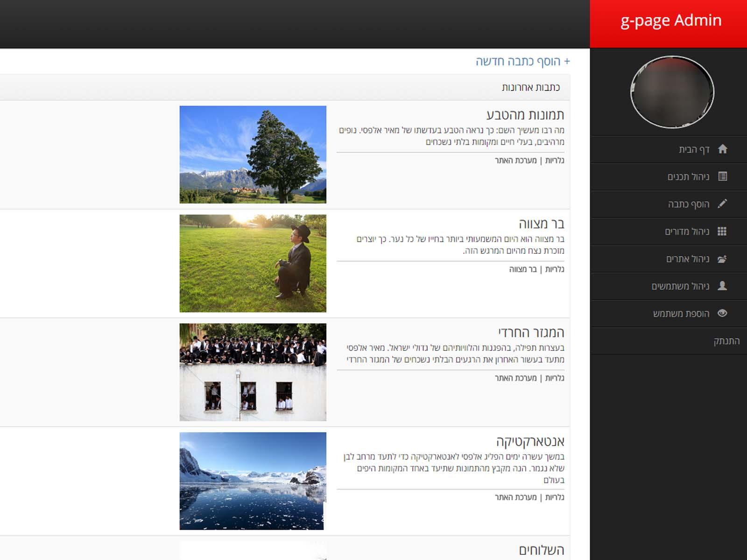Open ניהול אתרים in the sidebar
Screen dimensions: 747x560
(669, 259)
